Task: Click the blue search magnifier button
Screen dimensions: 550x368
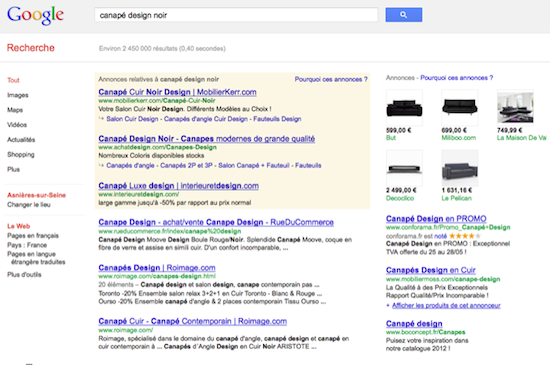Action: tap(403, 15)
